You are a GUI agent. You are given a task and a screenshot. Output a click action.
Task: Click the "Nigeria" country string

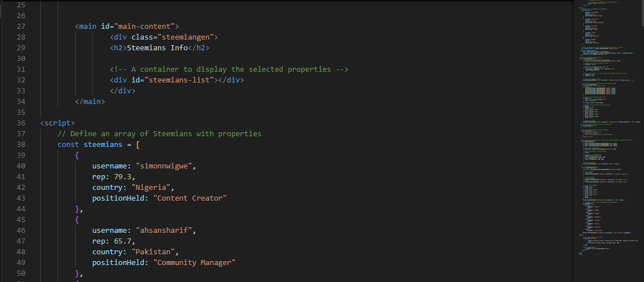tap(151, 188)
